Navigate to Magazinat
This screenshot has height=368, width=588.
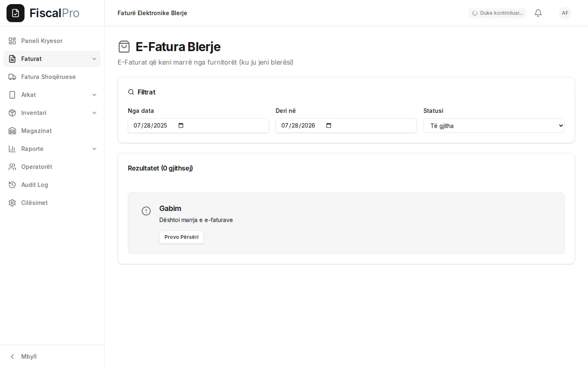point(52,131)
